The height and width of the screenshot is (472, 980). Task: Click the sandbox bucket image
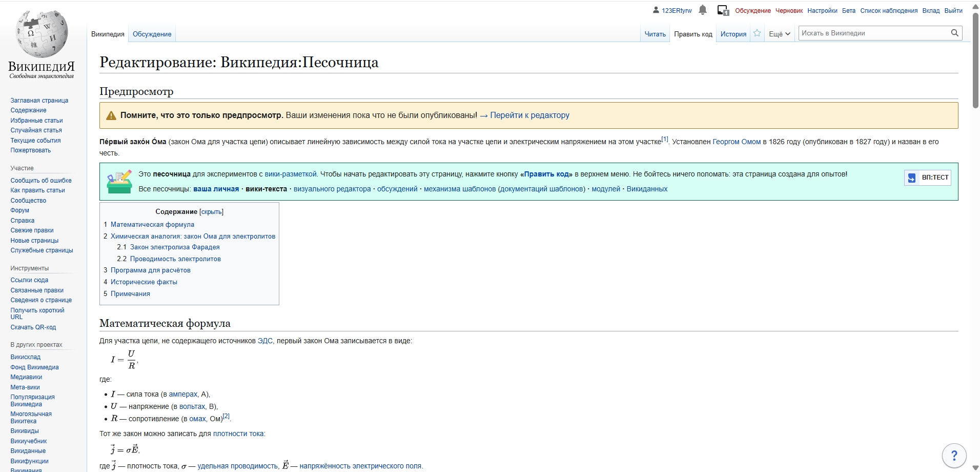pos(119,182)
